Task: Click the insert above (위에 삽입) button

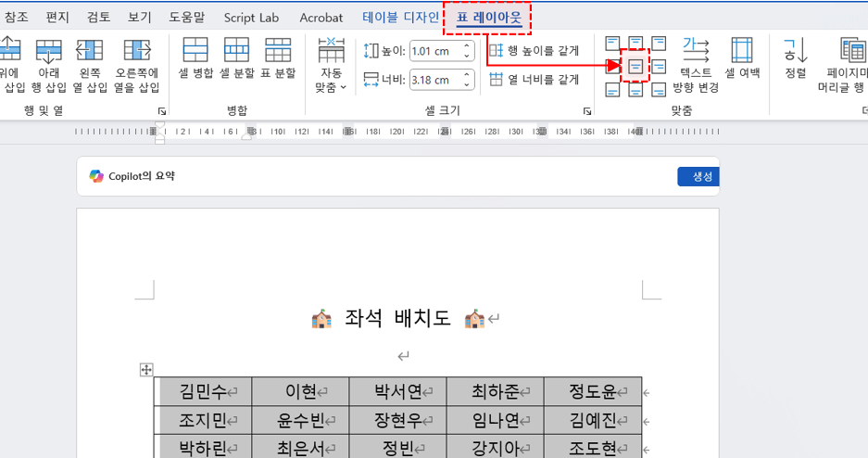Action: [x=12, y=65]
